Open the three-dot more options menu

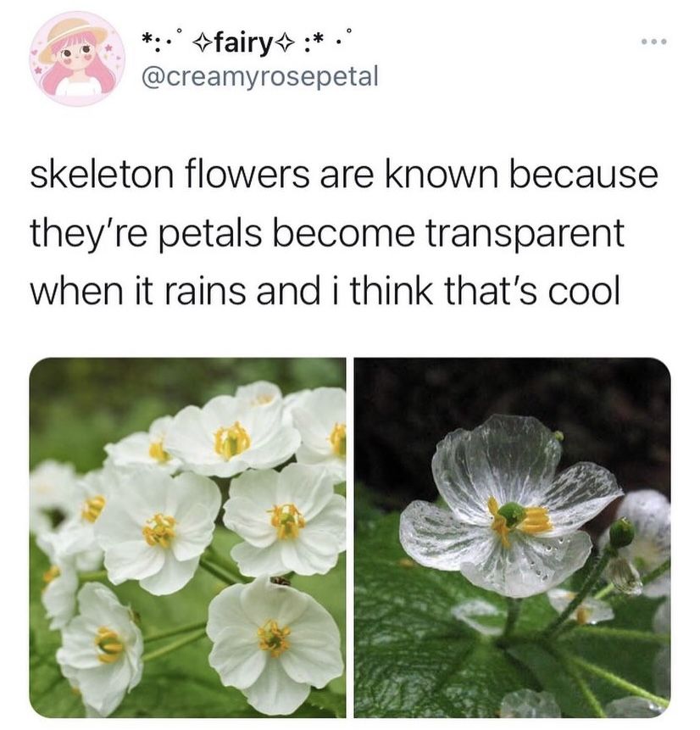pos(654,42)
